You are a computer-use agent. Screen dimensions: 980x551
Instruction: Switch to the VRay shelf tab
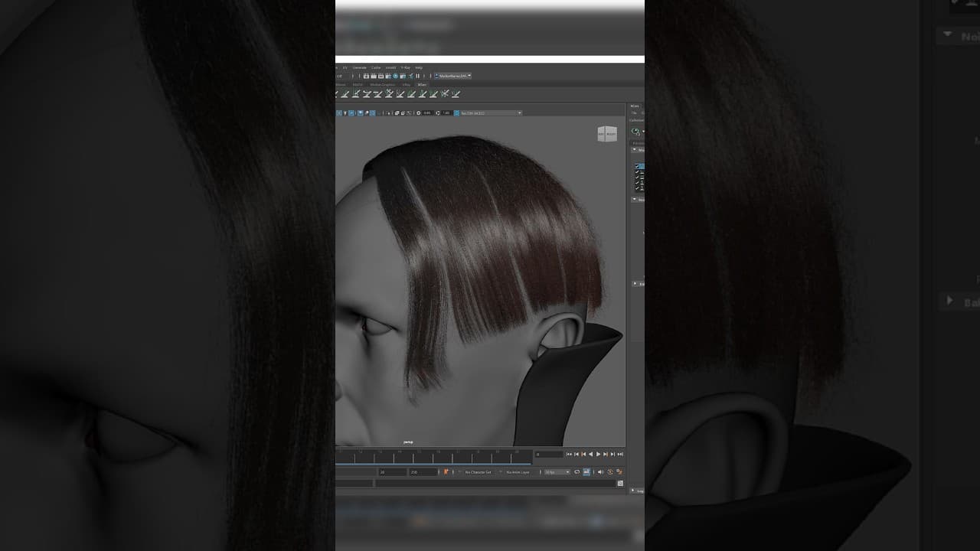click(407, 84)
